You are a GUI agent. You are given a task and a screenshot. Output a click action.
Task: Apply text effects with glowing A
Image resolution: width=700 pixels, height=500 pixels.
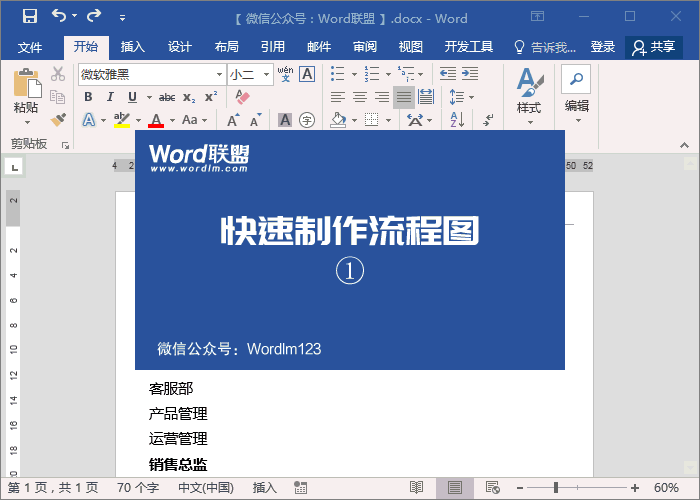[88, 120]
